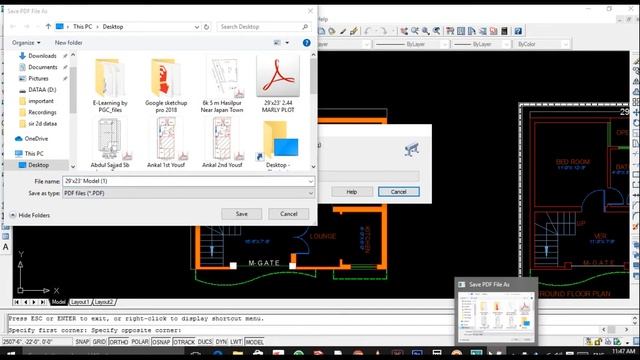
Task: Open the Tool Palettes icon in AutoCAD toolbar
Action: [472, 31]
